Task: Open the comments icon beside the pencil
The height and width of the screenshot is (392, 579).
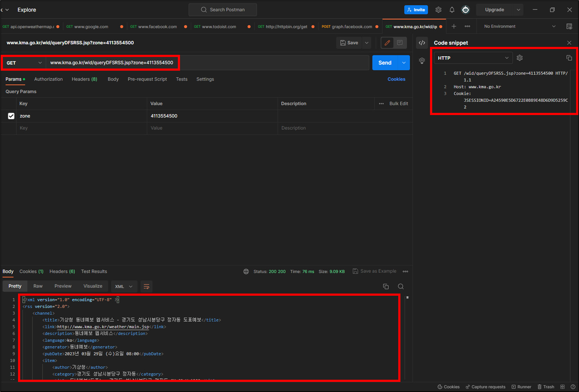Action: point(400,43)
